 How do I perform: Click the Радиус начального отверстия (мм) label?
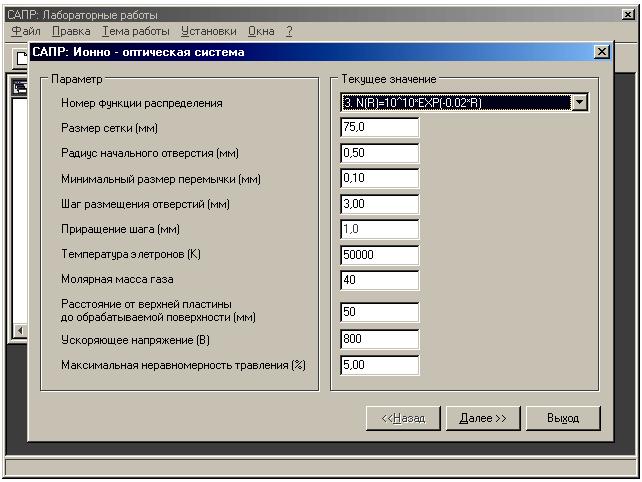[150, 153]
